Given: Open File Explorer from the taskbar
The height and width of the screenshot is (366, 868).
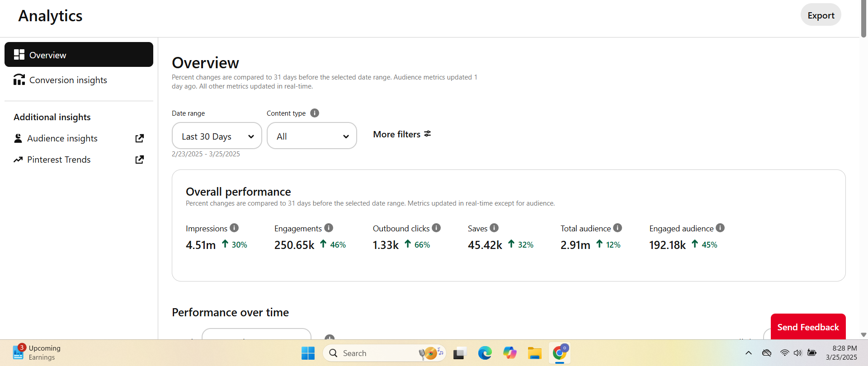Looking at the screenshot, I should pos(534,353).
